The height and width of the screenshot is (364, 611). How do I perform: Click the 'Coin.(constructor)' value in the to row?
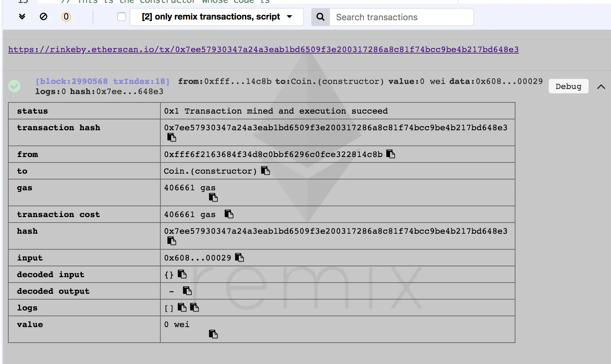click(x=210, y=171)
